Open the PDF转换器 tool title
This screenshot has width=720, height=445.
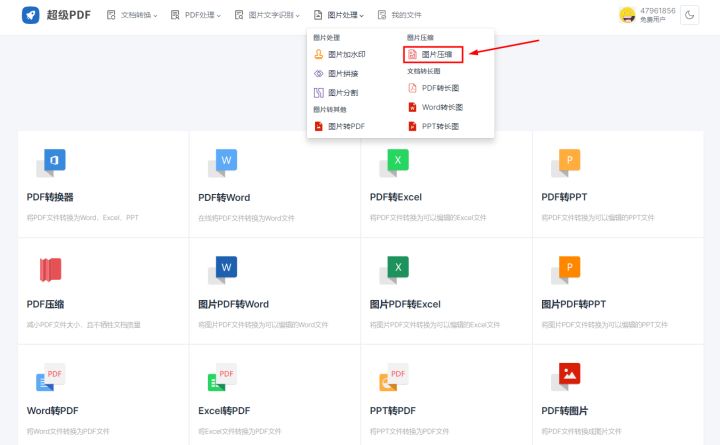pos(50,197)
